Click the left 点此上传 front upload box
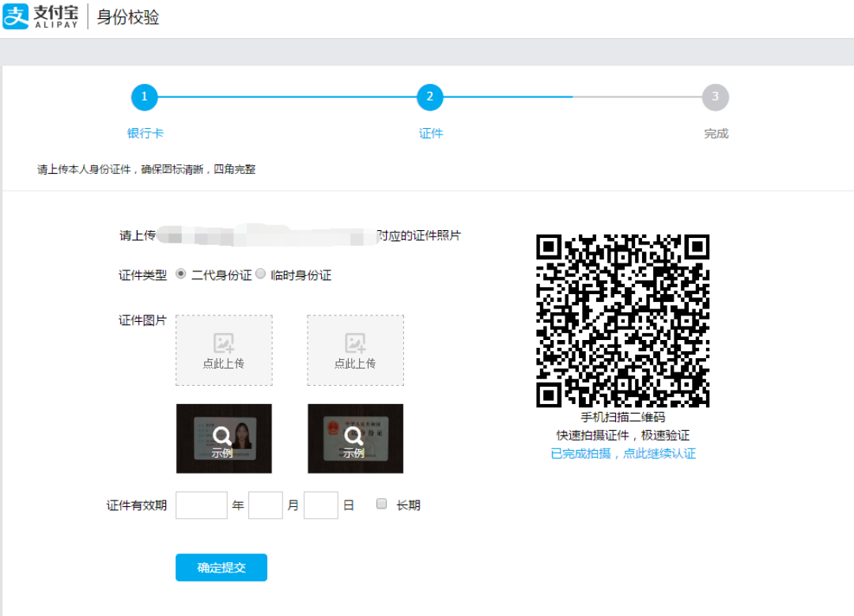 (x=224, y=350)
